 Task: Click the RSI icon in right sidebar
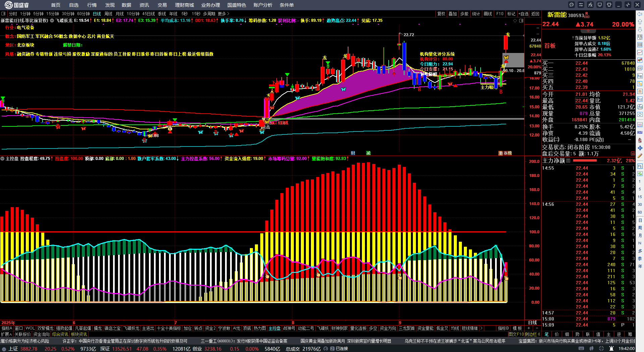point(640,132)
